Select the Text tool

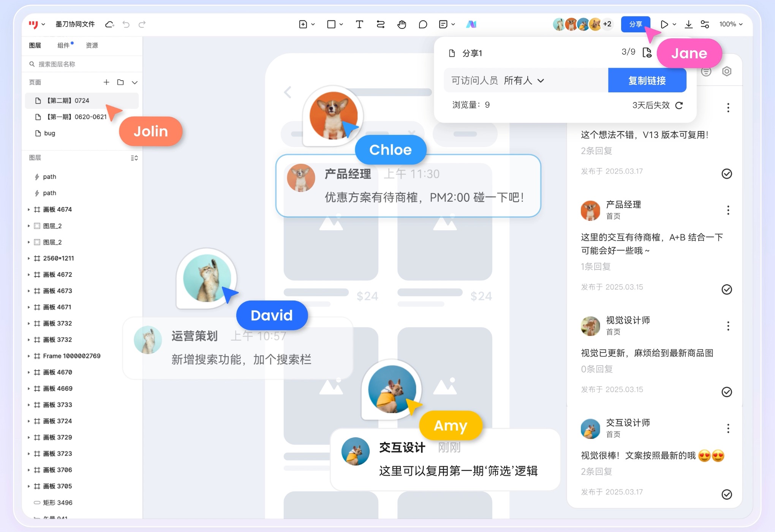coord(359,24)
